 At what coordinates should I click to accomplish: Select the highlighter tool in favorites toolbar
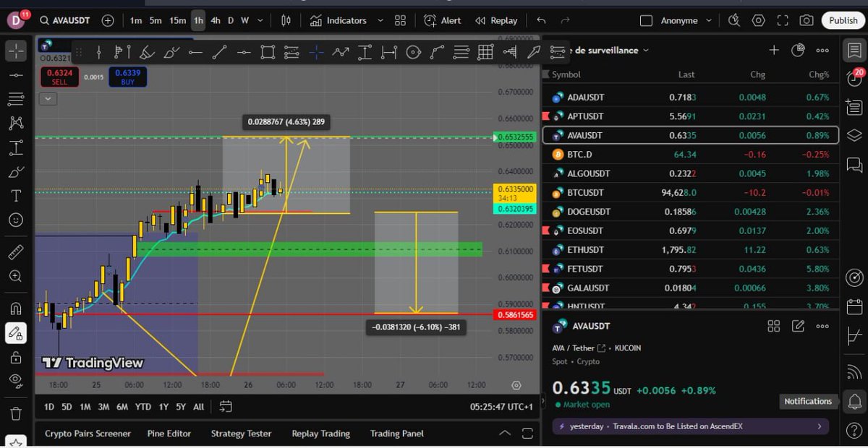(x=147, y=52)
